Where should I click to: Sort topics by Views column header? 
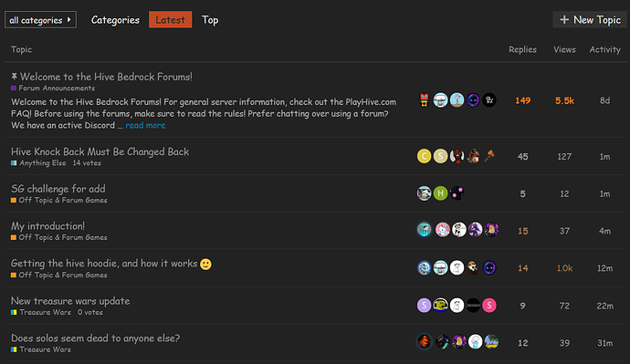click(564, 49)
